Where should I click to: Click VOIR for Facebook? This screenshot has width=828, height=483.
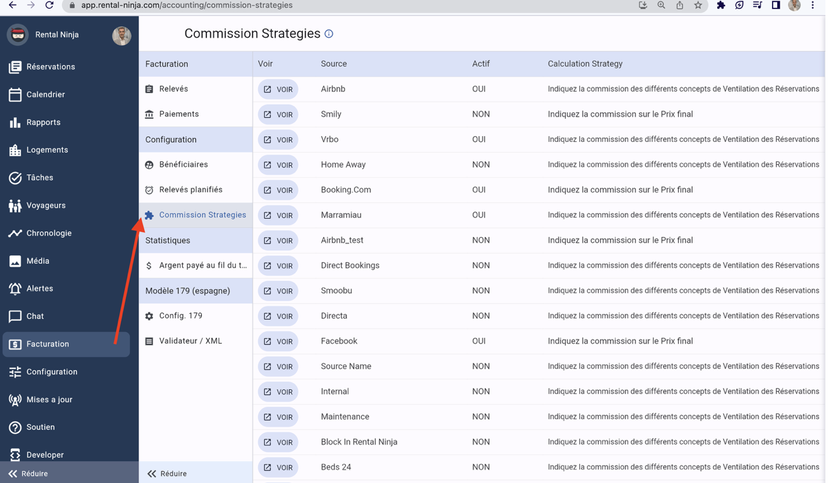click(278, 342)
